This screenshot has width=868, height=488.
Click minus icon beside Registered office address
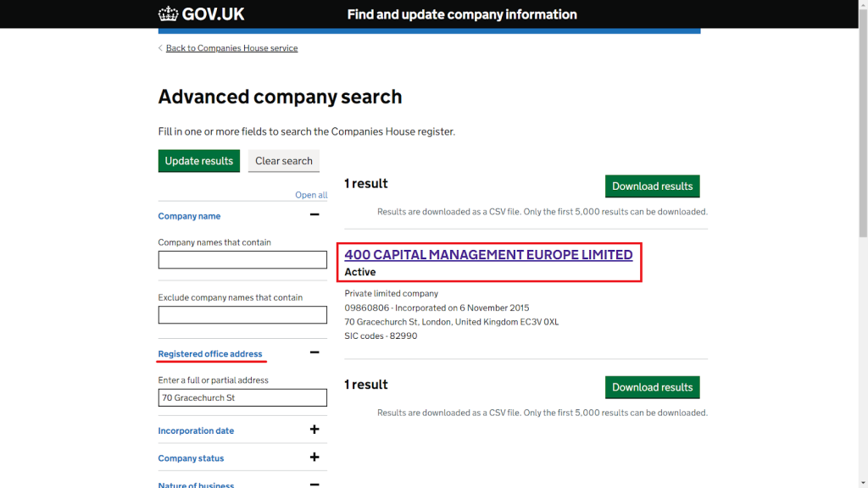(x=314, y=352)
